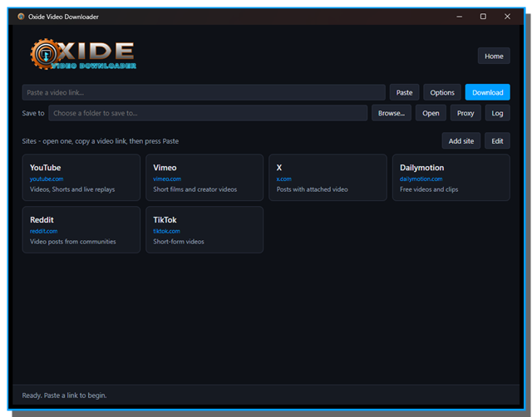Follow the reddit.com link
The height and width of the screenshot is (417, 532).
43,231
